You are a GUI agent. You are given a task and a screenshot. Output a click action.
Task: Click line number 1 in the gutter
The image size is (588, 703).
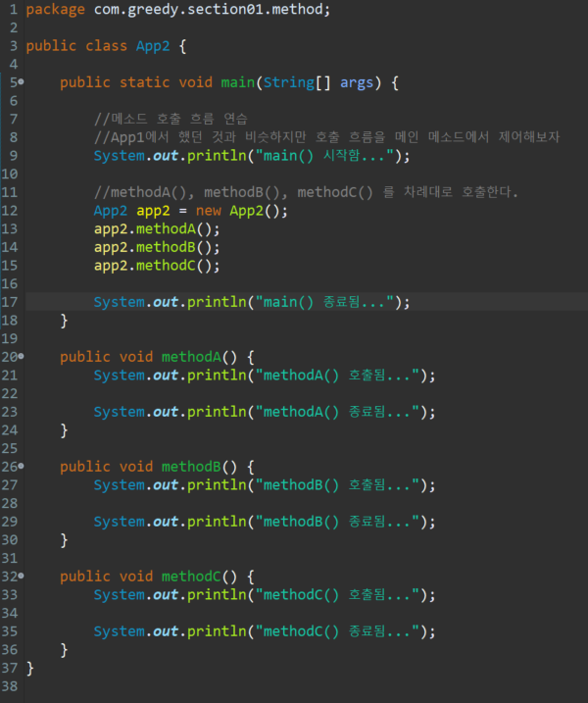(x=14, y=10)
